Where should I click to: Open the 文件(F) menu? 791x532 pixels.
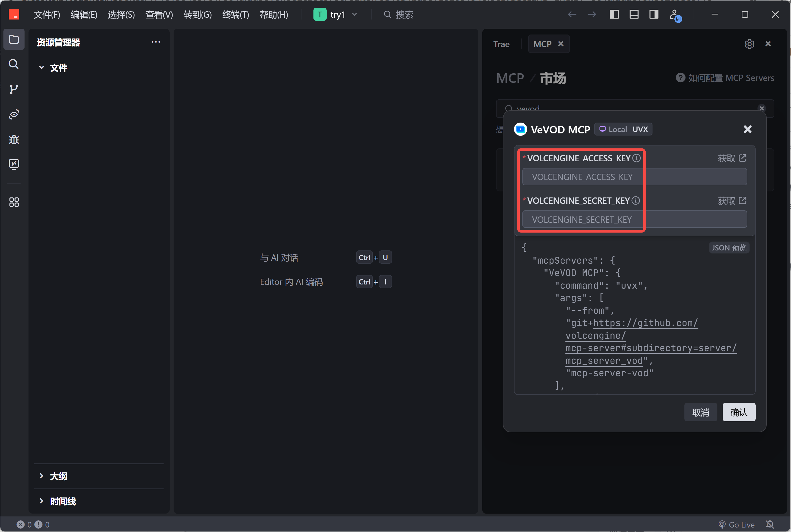point(47,14)
